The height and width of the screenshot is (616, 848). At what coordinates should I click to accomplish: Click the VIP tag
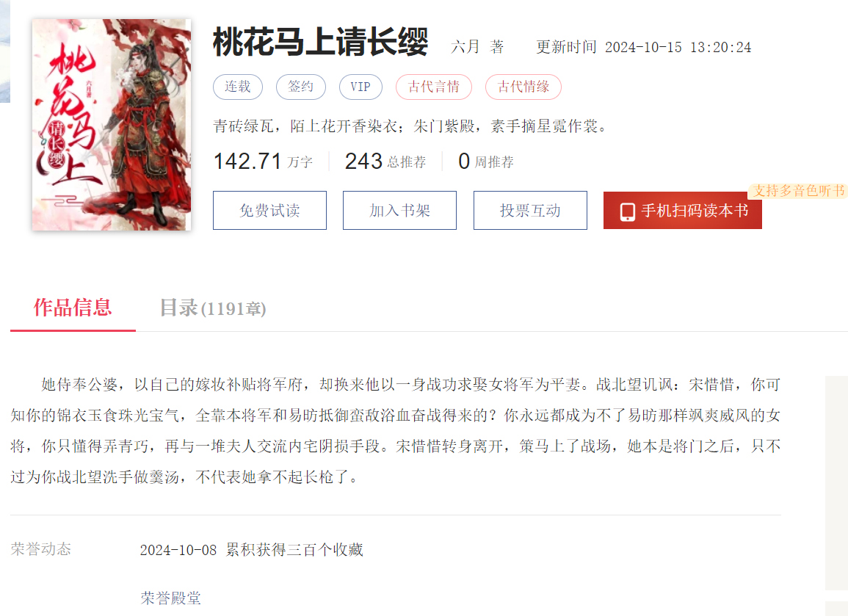point(360,87)
